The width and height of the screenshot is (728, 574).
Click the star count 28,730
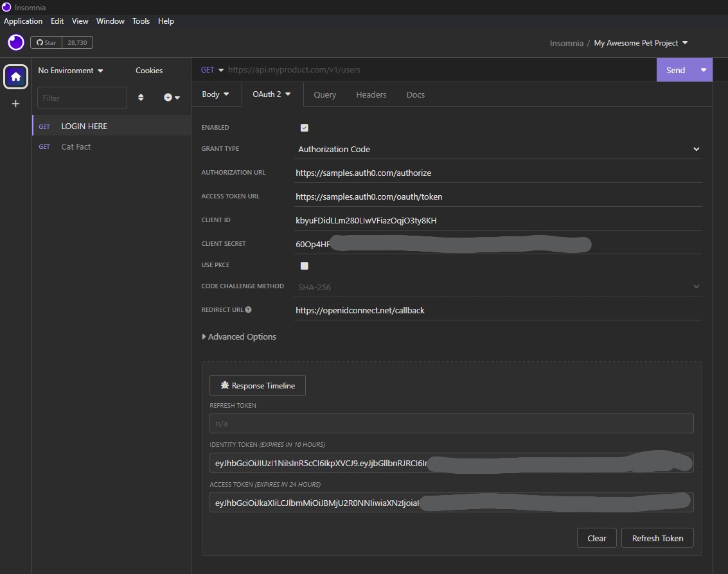coord(77,42)
